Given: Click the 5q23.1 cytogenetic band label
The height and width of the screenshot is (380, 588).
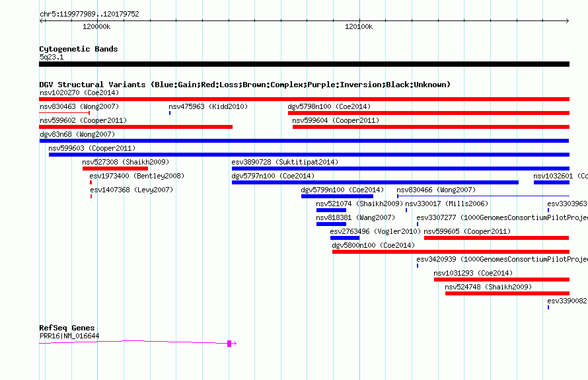Looking at the screenshot, I should point(52,57).
